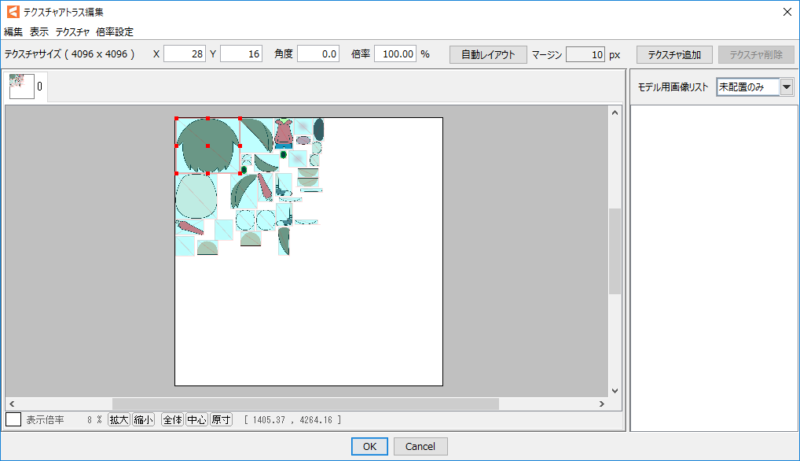Screen dimensions: 800x461
Task: Click the 角度 angle input field
Action: click(318, 54)
